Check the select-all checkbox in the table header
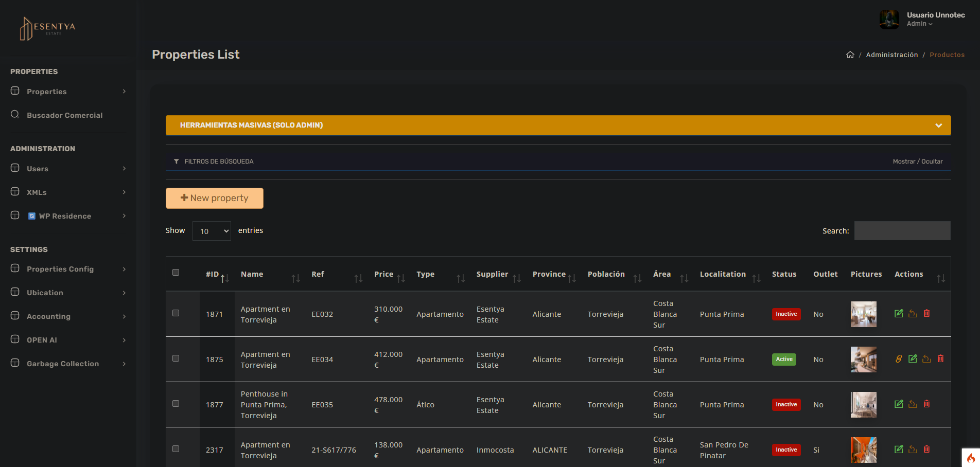The height and width of the screenshot is (467, 980). coord(176,273)
